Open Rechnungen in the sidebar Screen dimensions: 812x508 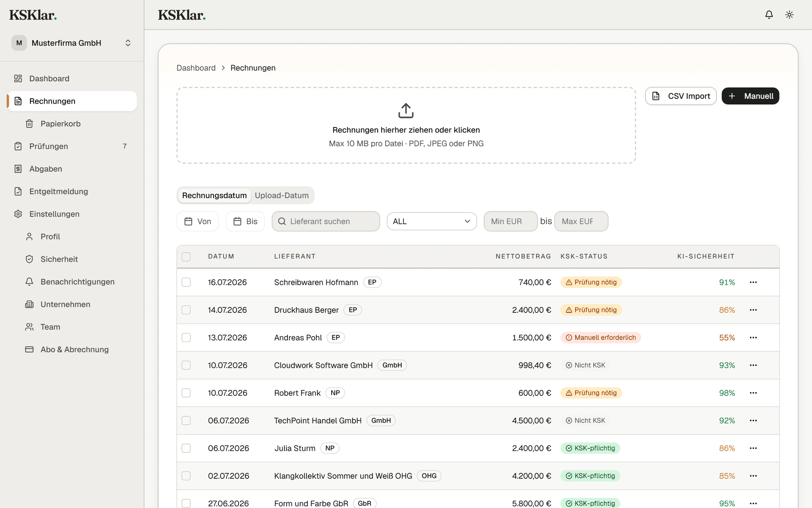(72, 101)
